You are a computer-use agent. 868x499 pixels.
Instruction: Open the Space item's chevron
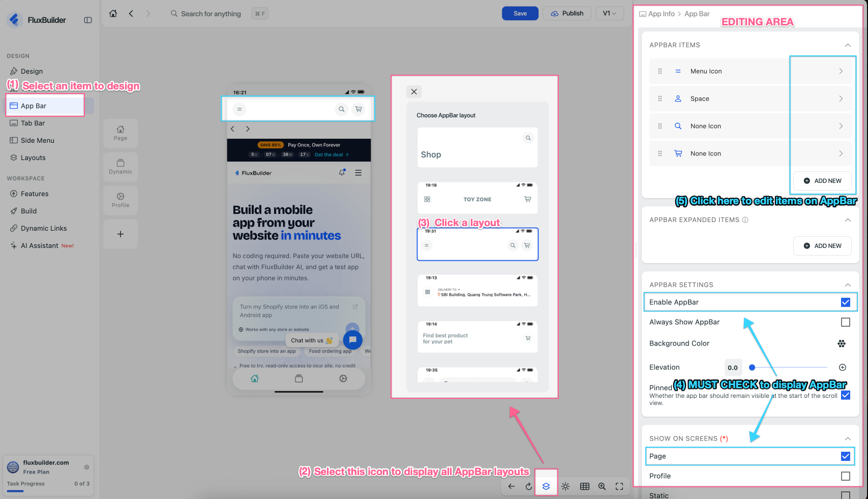pos(841,99)
